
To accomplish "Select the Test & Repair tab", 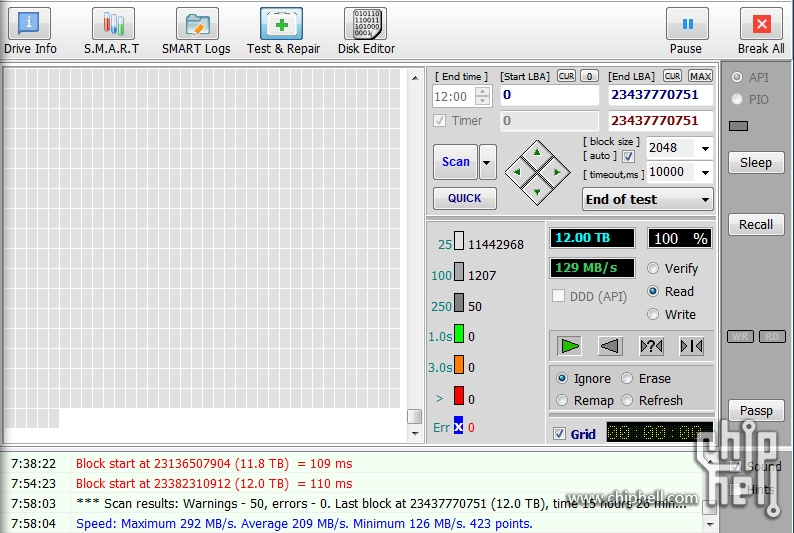I will coord(283,30).
